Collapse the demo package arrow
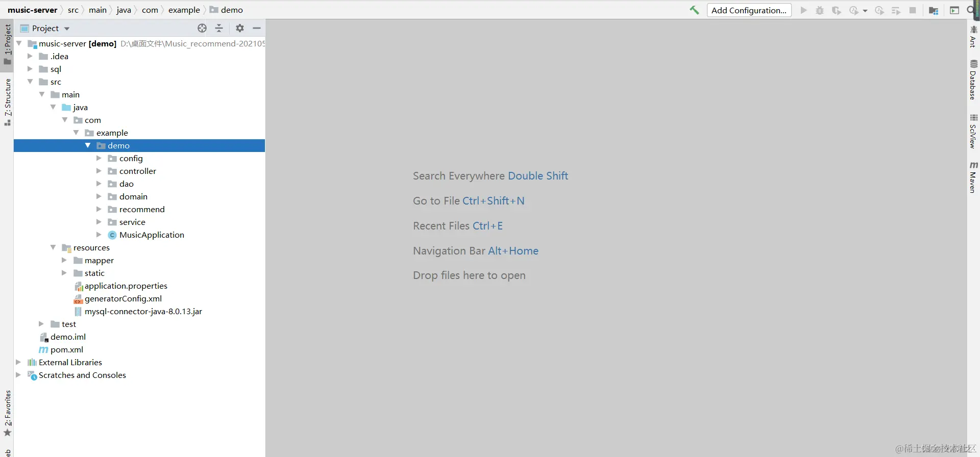Screen dimensions: 980x457 (x=88, y=145)
